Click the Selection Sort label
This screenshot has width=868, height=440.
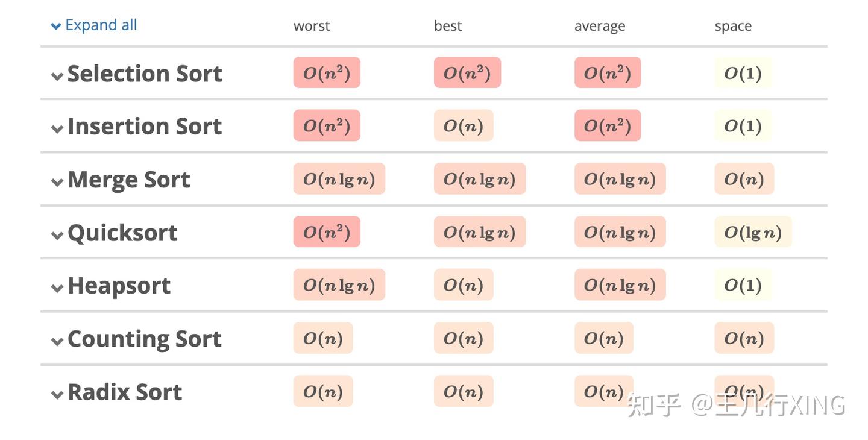[145, 73]
